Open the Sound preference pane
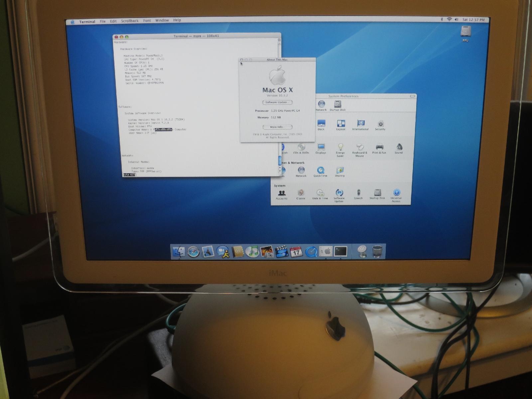The height and width of the screenshot is (399, 532). [x=399, y=149]
